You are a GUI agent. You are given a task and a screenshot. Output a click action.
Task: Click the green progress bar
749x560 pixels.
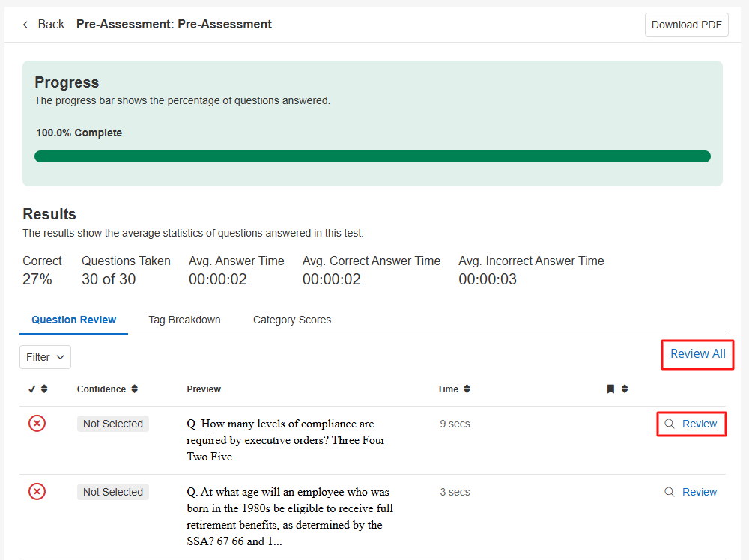[x=372, y=156]
